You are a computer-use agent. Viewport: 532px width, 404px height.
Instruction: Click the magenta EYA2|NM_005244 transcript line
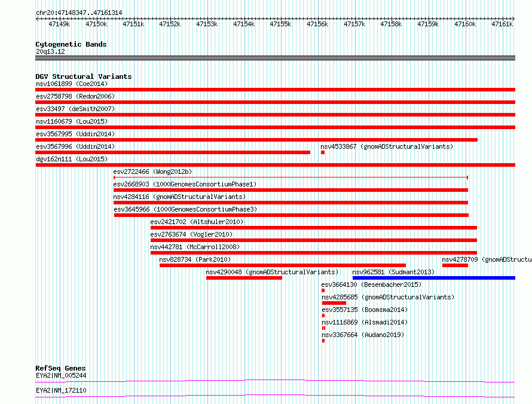coord(275,381)
